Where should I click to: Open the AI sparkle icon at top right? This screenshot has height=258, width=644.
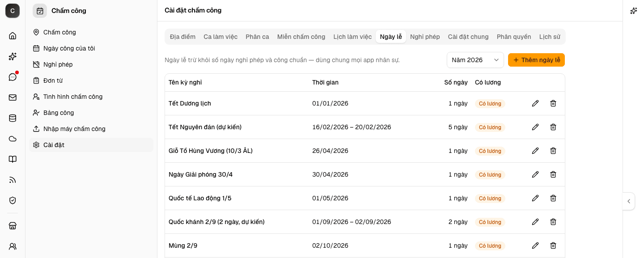click(633, 11)
